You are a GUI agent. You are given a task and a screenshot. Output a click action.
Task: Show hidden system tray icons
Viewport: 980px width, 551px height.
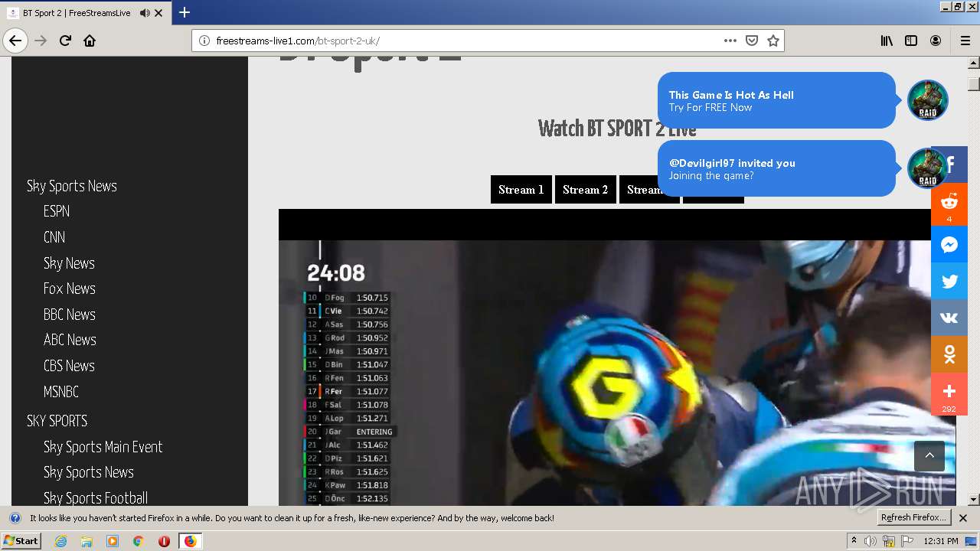coord(854,541)
